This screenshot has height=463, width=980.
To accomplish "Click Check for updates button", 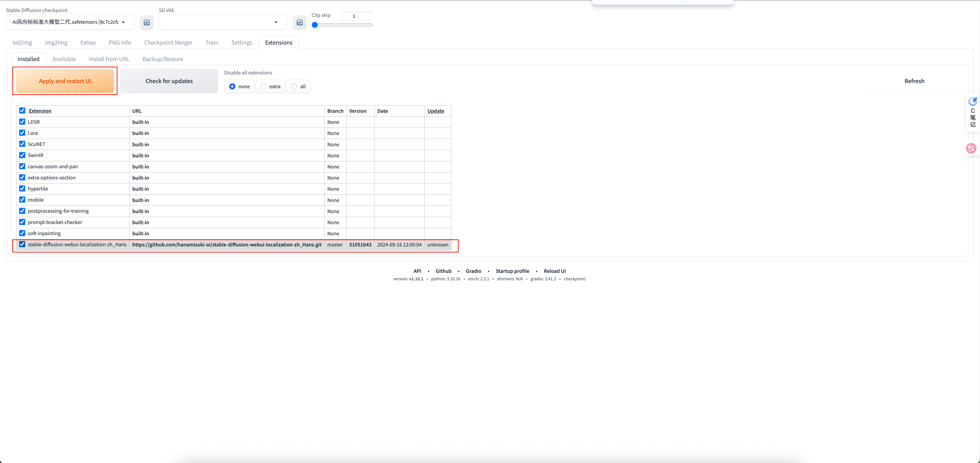I will click(x=169, y=81).
